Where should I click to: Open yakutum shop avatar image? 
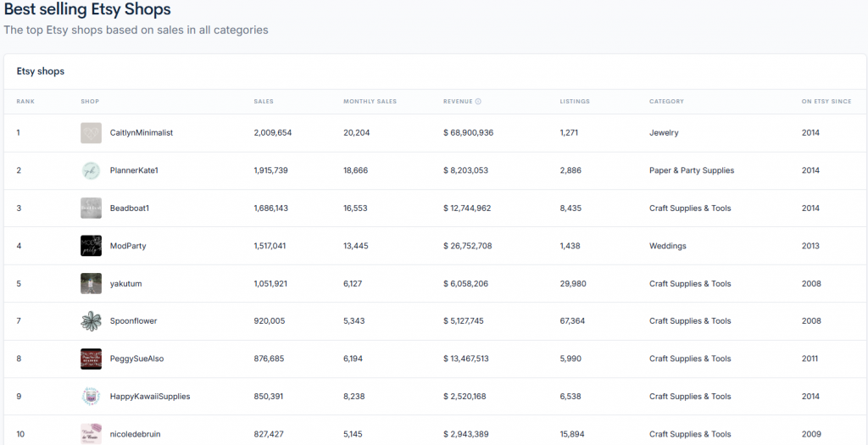point(91,284)
